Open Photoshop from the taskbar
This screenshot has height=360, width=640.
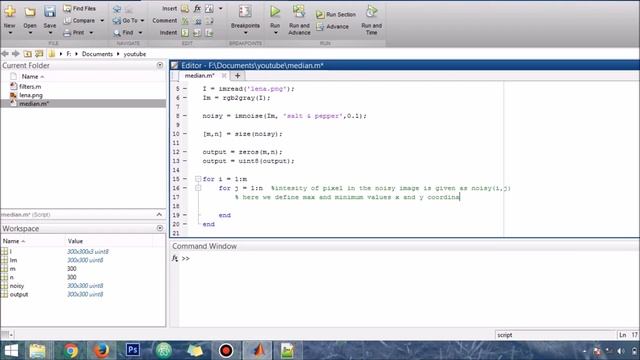coord(133,350)
